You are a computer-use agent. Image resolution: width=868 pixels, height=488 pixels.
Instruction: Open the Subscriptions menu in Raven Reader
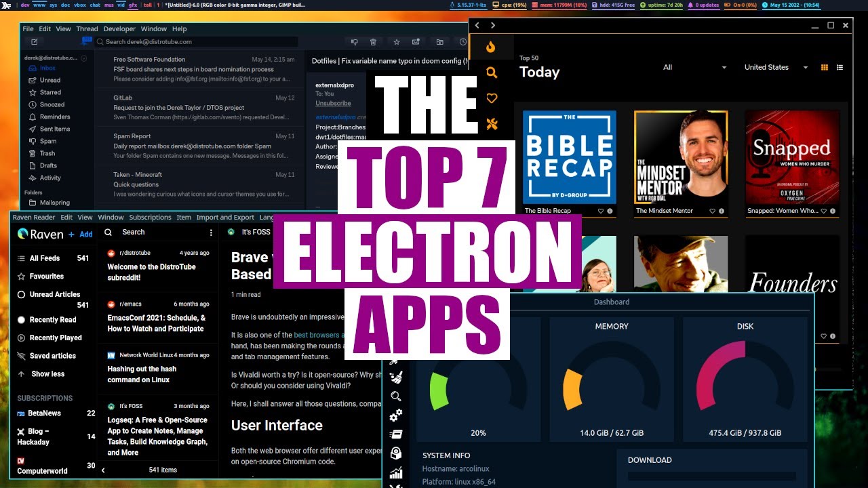coord(150,218)
